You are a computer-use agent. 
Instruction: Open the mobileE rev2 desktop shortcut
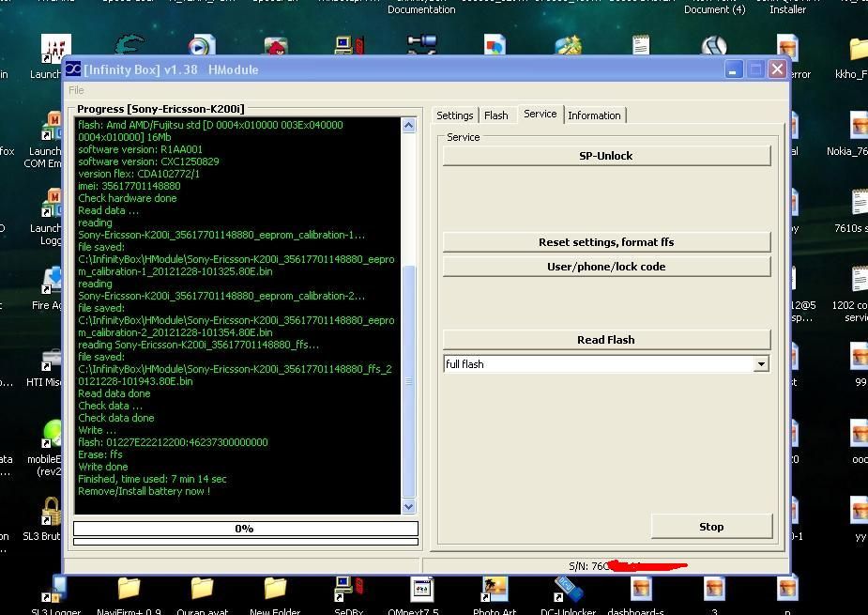(x=51, y=435)
